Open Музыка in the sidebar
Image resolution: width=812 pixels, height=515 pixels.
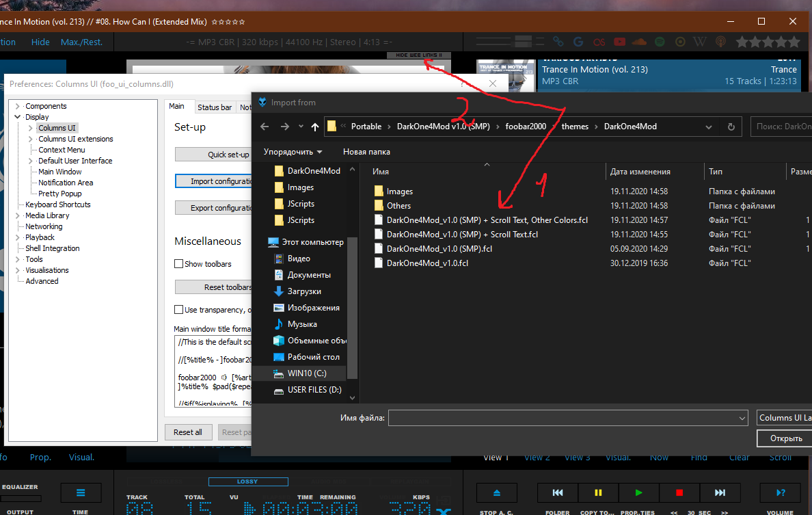tap(302, 323)
